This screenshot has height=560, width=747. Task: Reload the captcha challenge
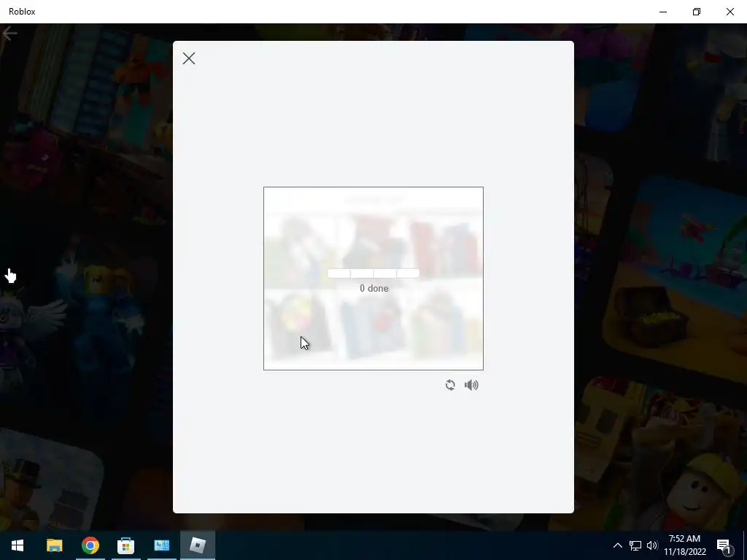click(x=450, y=385)
